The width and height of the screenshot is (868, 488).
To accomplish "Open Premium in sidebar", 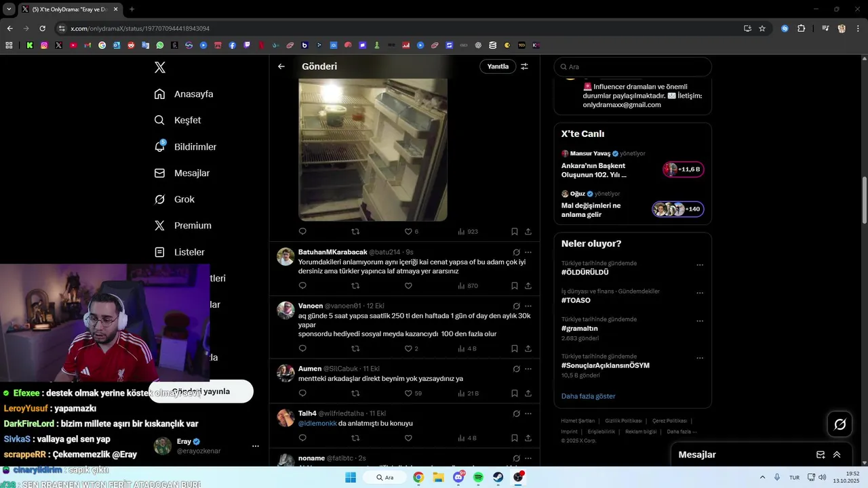I will coord(182,226).
